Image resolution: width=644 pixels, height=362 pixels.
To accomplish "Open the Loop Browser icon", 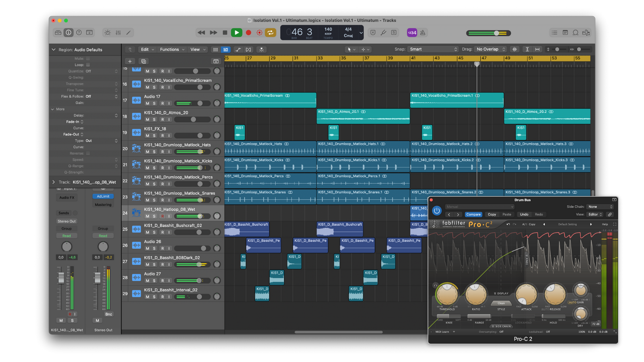I will pos(575,33).
